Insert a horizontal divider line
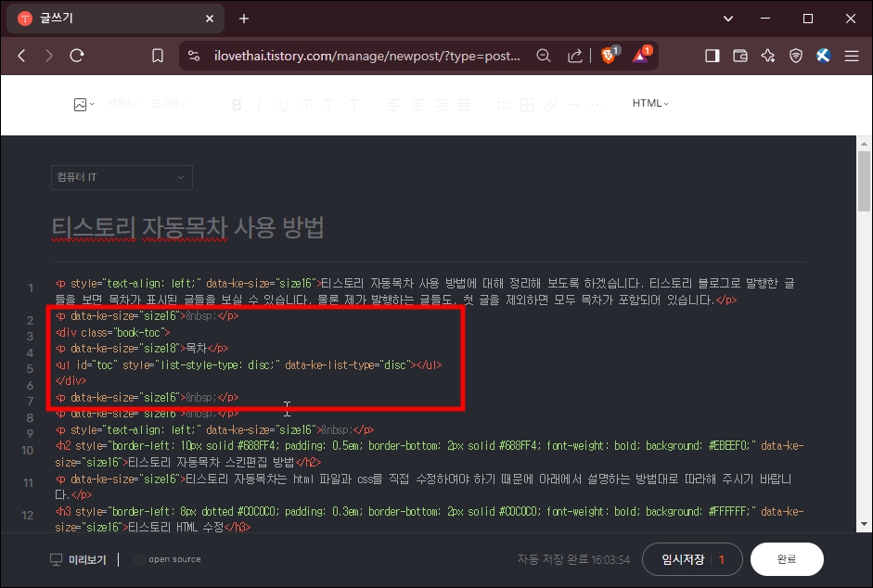 tap(573, 105)
